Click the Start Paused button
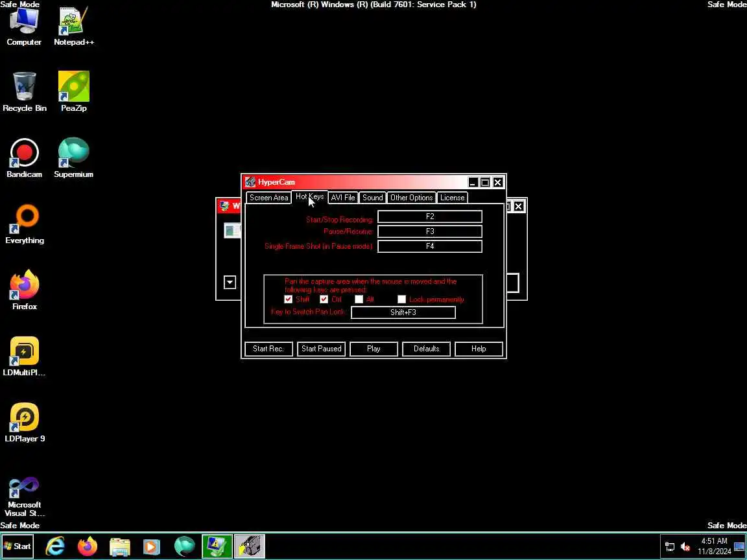This screenshot has height=560, width=747. [x=321, y=349]
